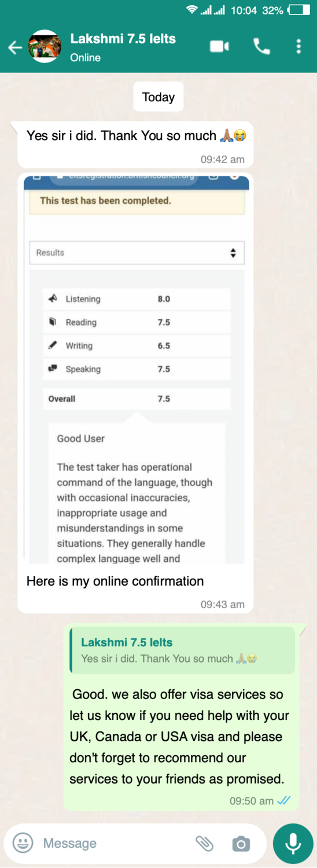This screenshot has width=317, height=868.
Task: Select the 'Yes sir i did' message bubble
Action: [x=136, y=145]
